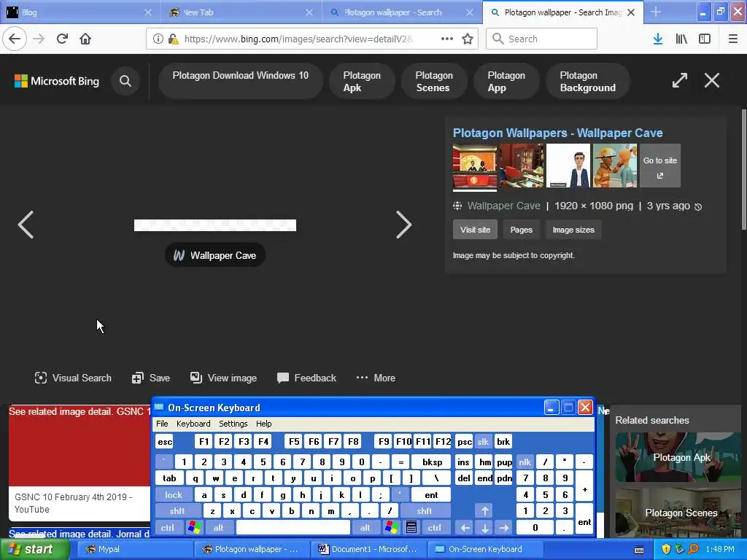
Task: Click the Wallpaper Cave source badge
Action: click(x=215, y=255)
